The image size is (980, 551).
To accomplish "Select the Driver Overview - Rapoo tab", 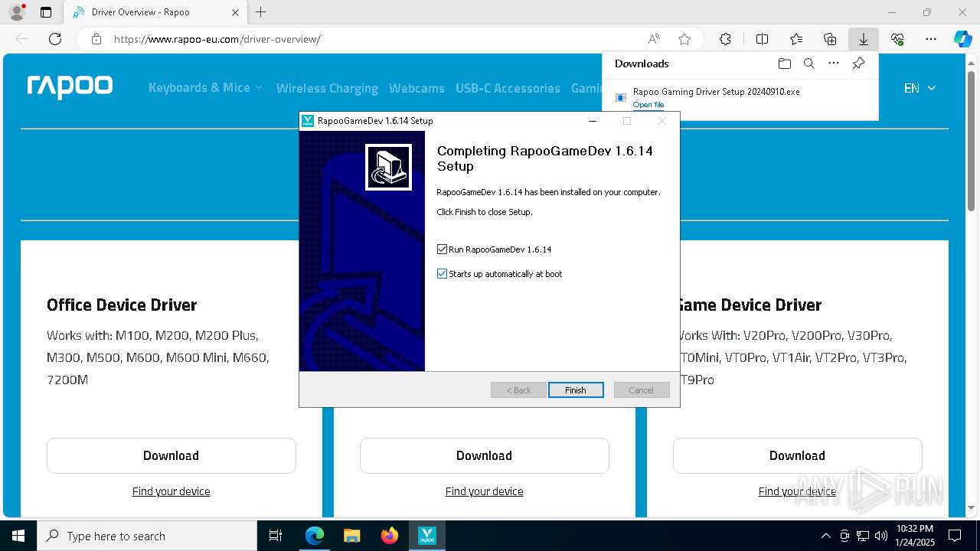I will (x=155, y=12).
